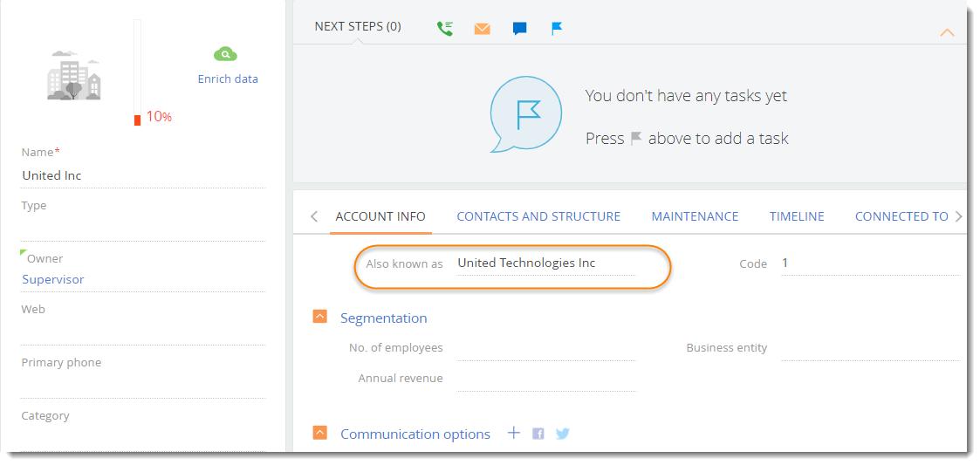Collapse the Next Steps panel
Viewport: 980px width, 465px height.
point(947,32)
